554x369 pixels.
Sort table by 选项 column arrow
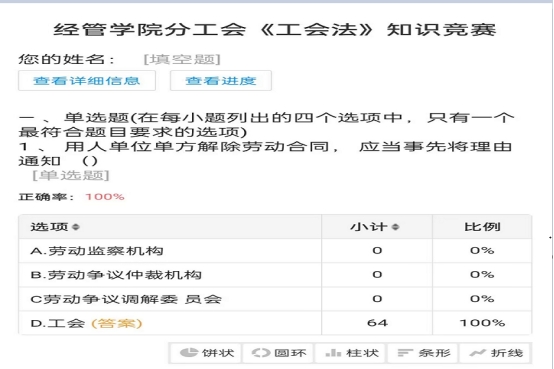pos(76,227)
